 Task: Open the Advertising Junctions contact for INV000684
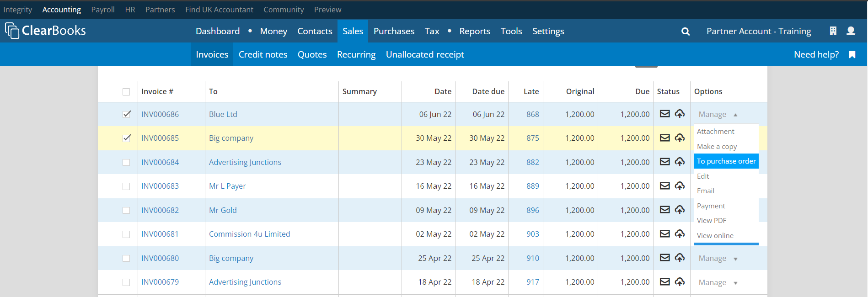click(x=245, y=162)
